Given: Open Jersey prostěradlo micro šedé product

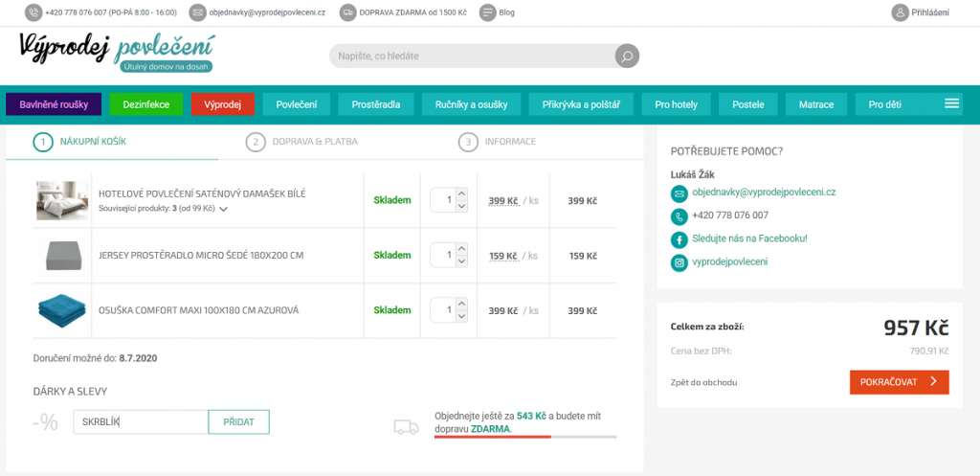Looking at the screenshot, I should click(x=201, y=256).
